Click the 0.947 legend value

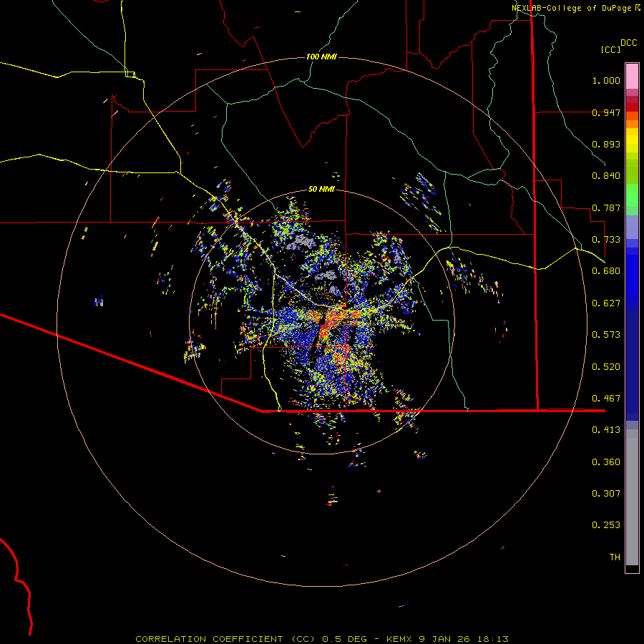[x=606, y=112]
